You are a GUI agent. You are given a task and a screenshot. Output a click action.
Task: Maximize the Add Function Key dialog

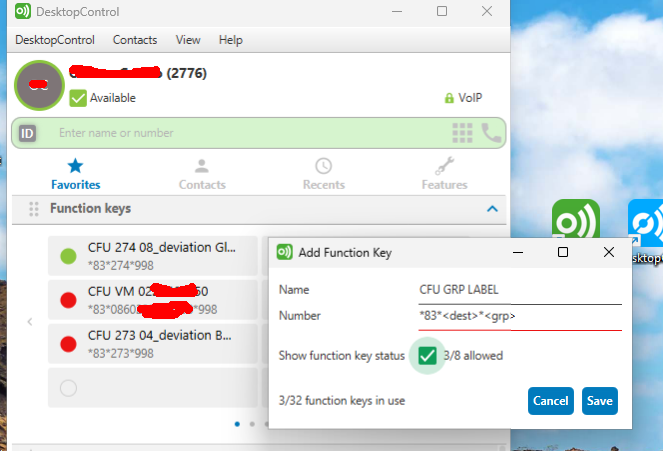(563, 252)
